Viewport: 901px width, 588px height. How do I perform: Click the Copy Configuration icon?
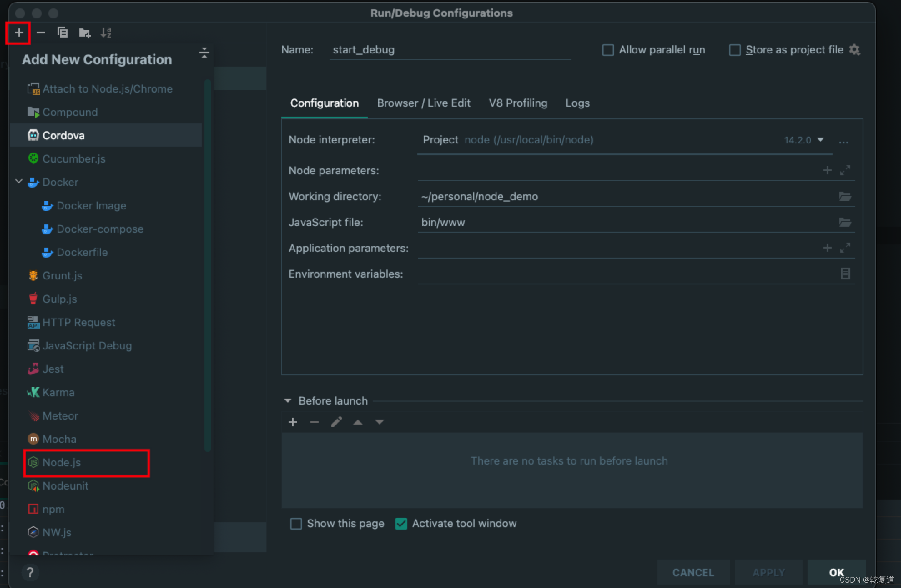click(x=63, y=33)
